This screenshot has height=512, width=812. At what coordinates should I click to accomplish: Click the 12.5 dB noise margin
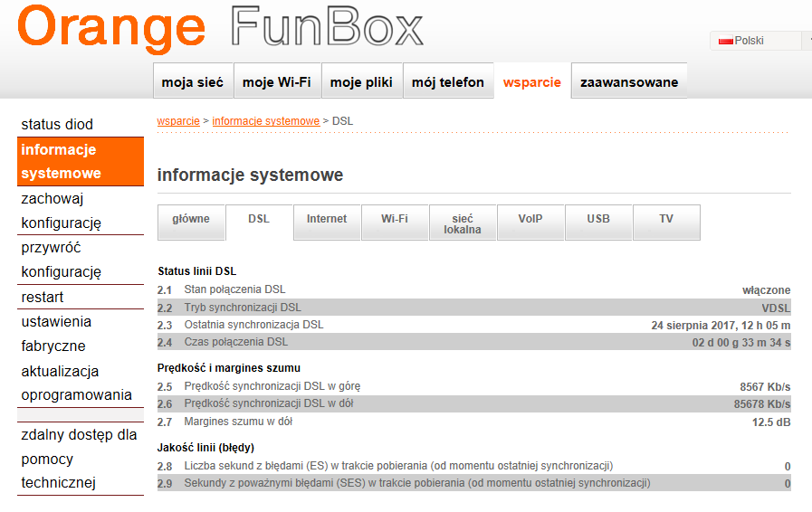(771, 422)
